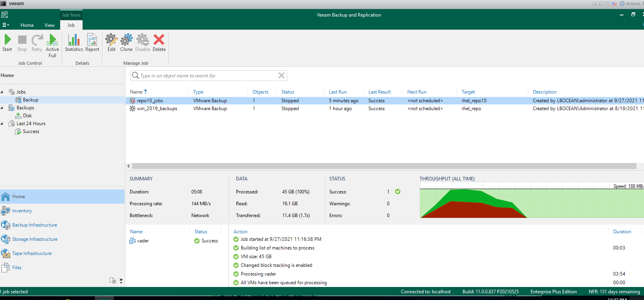Image resolution: width=644 pixels, height=300 pixels.
Task: Switch to the Home ribbon tab
Action: coord(27,25)
